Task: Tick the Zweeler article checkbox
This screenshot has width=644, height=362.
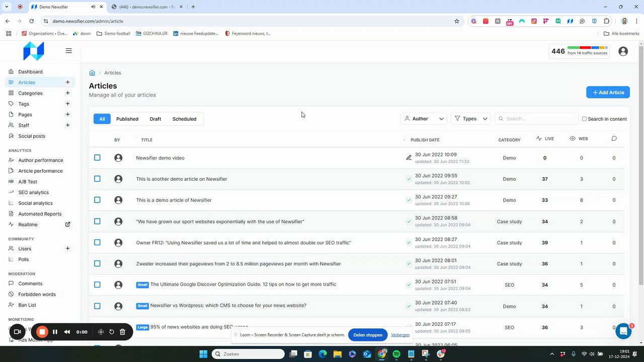Action: (x=98, y=263)
